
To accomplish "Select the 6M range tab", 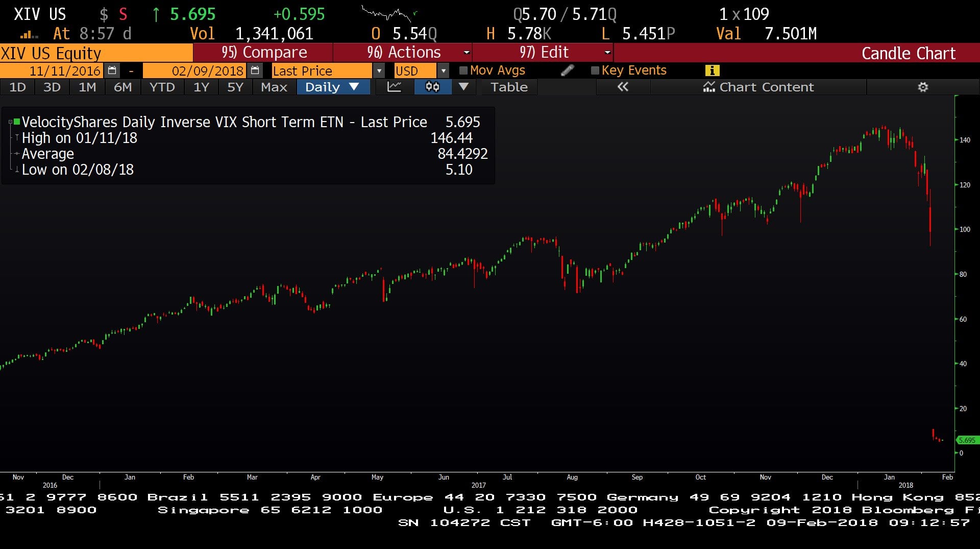I will point(122,87).
